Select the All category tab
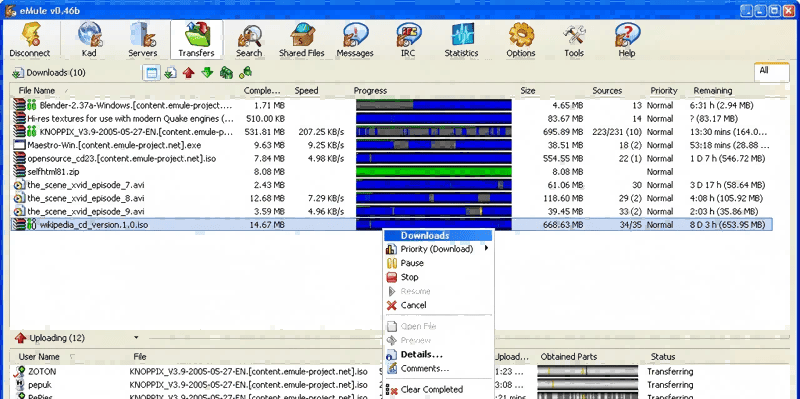The height and width of the screenshot is (399, 800). pos(771,71)
